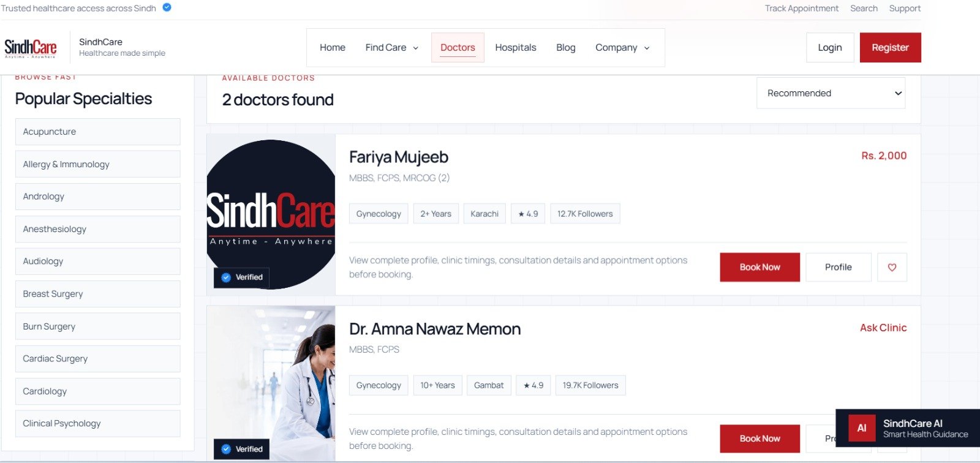Image resolution: width=980 pixels, height=463 pixels.
Task: Open the Hospitals nav item
Action: 516,48
